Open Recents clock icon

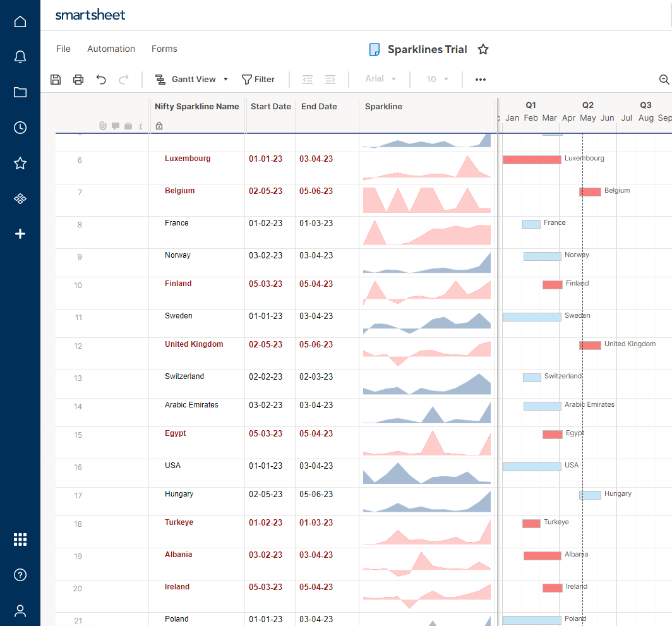(x=20, y=128)
